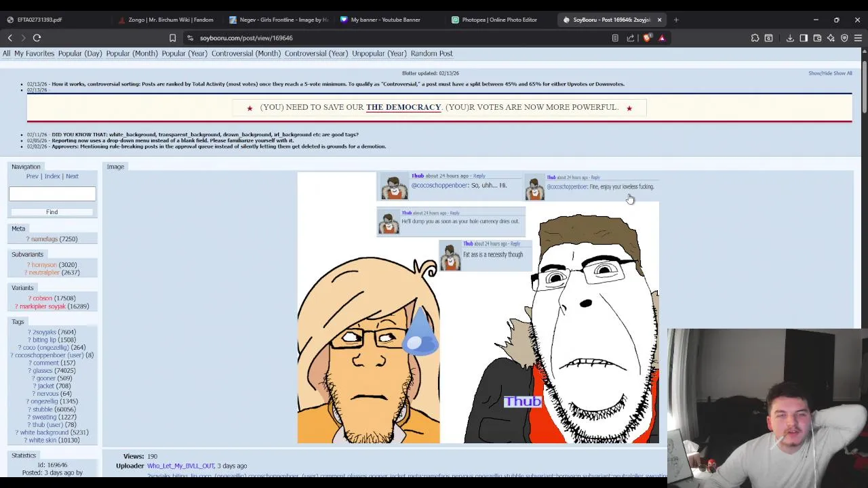The image size is (868, 488).
Task: Open the browser hamburger menu
Action: (858, 38)
